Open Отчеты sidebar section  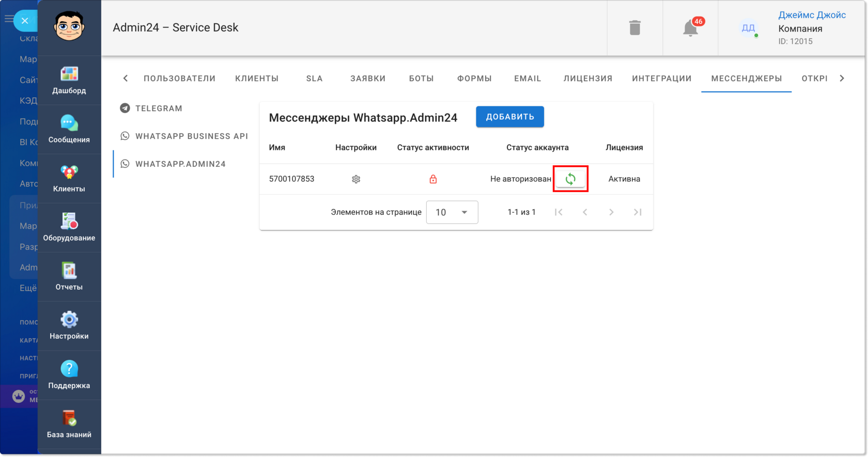pyautogui.click(x=69, y=277)
